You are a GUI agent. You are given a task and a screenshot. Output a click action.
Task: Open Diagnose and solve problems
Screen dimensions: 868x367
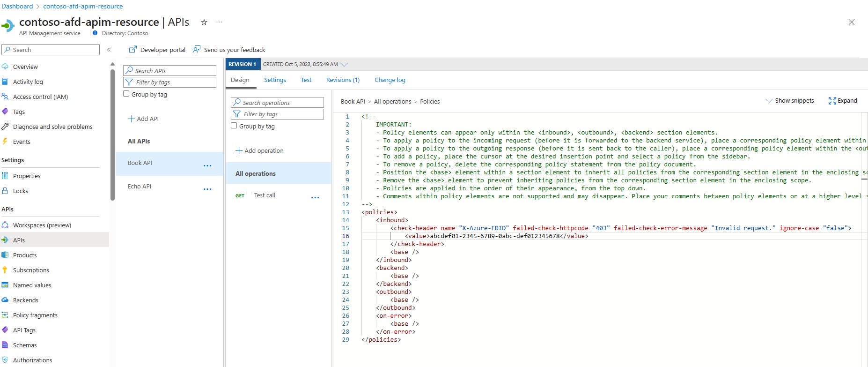point(52,127)
